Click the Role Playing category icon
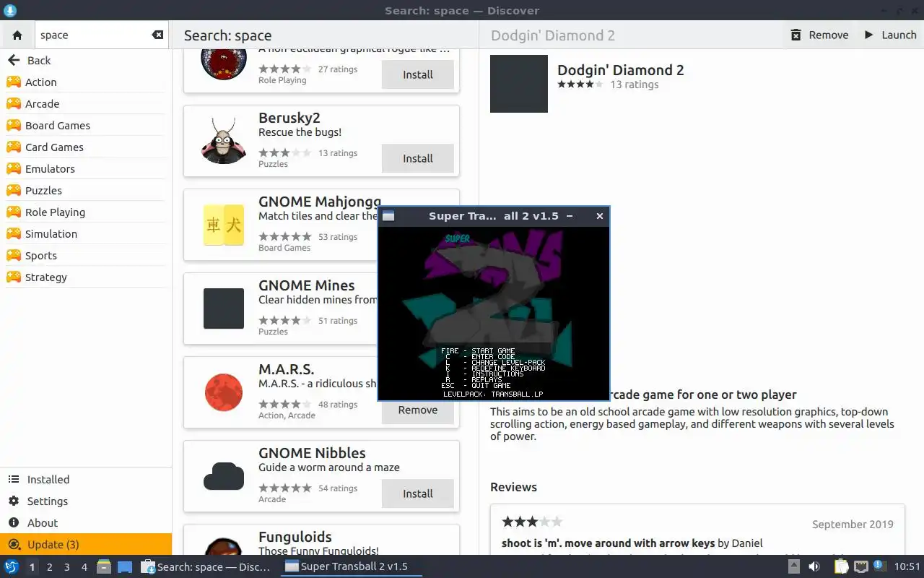 point(13,212)
